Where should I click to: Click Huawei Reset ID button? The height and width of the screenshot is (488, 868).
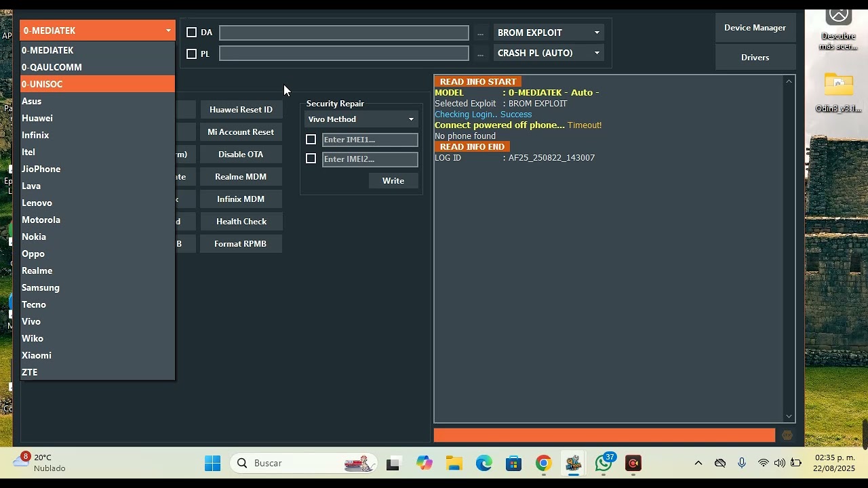pyautogui.click(x=241, y=110)
